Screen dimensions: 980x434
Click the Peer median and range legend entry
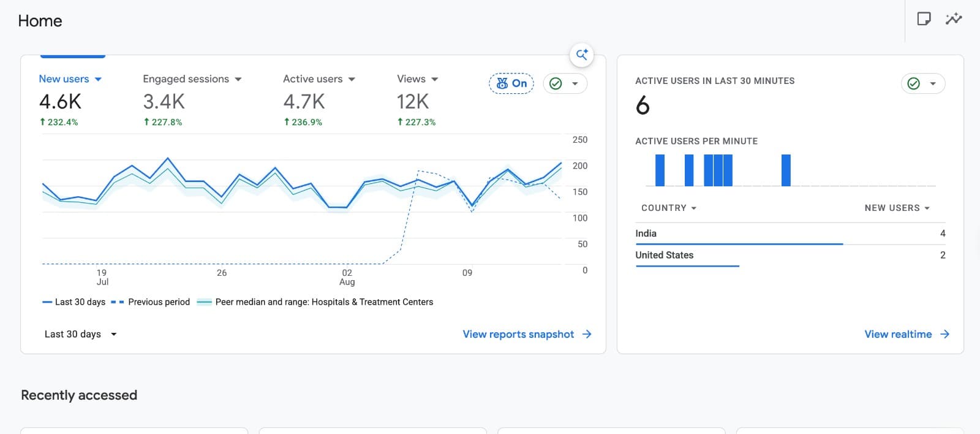315,302
